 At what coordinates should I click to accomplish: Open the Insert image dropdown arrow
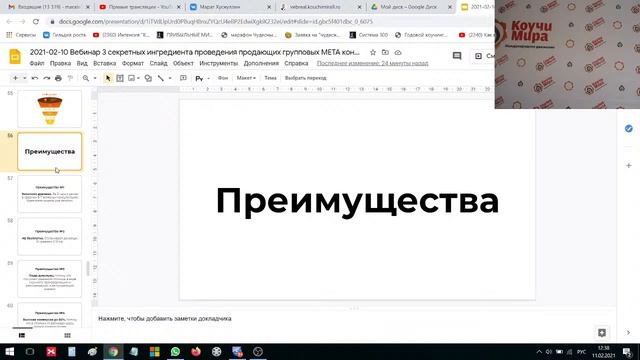138,78
